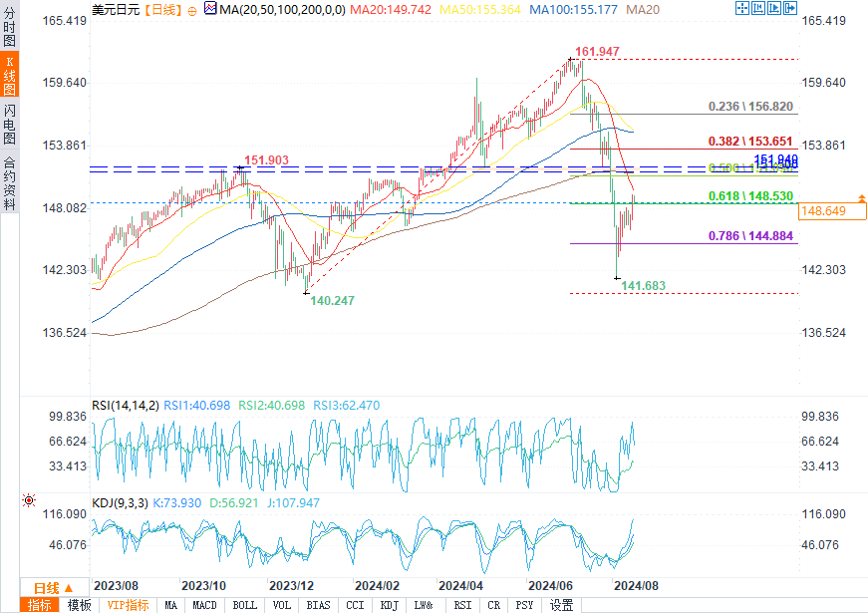Switch indicator to MA
868x613 pixels.
171,605
